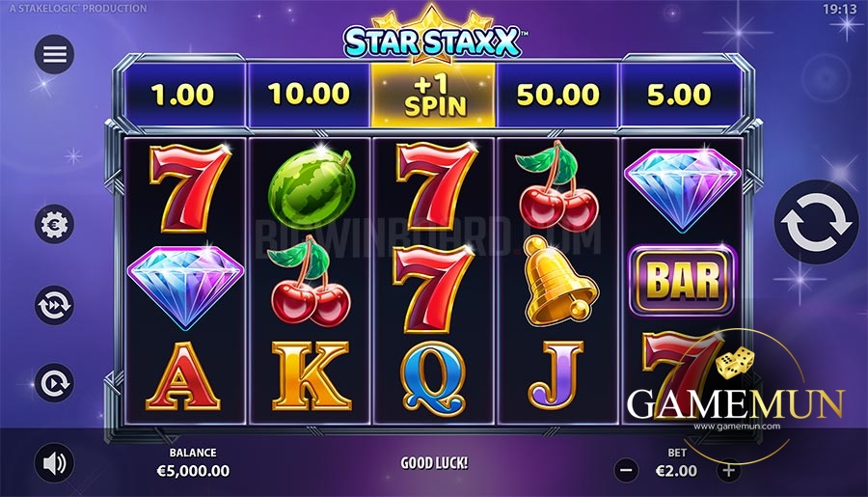
Task: Click the €2.00 bet amount
Action: coord(676,471)
